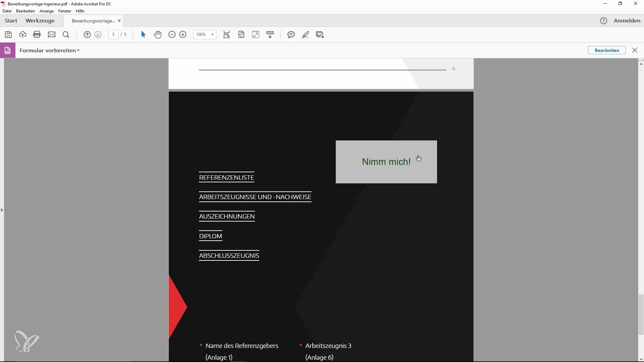Click the Nimm mich! form button
Viewport: 644px width, 362px height.
tap(386, 162)
